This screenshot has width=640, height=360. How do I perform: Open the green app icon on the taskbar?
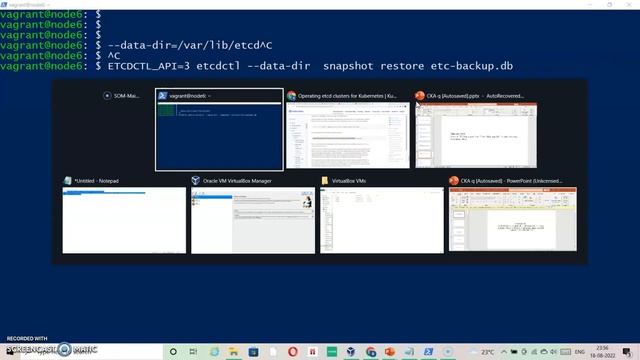pos(332,352)
